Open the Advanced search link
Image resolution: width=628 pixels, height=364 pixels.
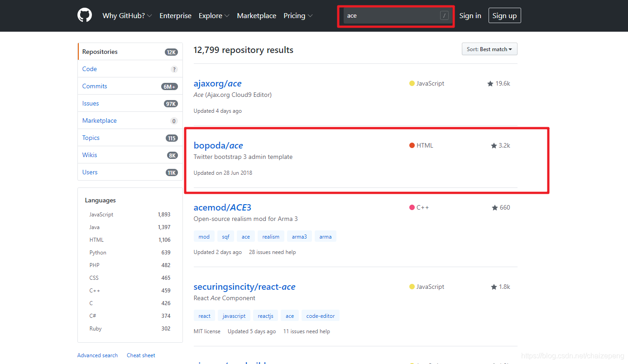pos(97,355)
